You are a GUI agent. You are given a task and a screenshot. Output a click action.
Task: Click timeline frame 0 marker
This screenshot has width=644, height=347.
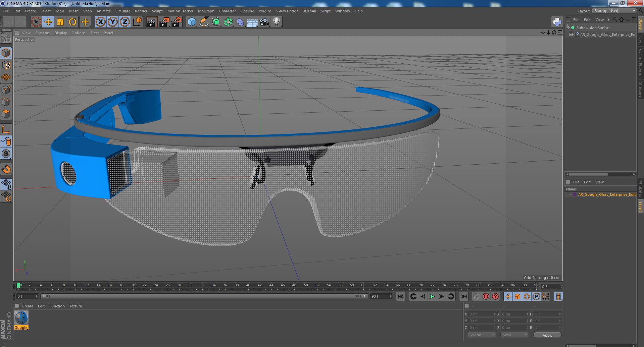18,285
